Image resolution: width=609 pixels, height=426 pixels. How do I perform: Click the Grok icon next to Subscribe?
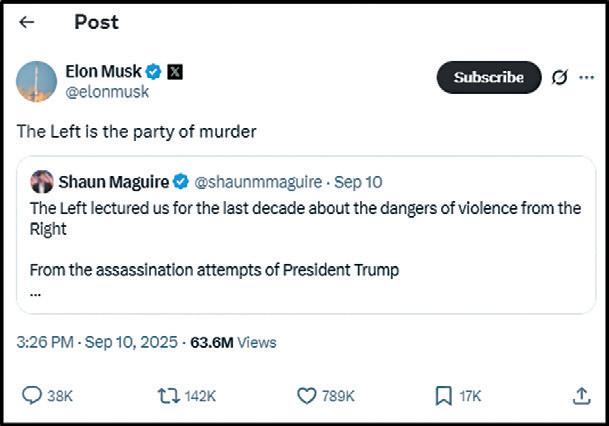pos(560,77)
